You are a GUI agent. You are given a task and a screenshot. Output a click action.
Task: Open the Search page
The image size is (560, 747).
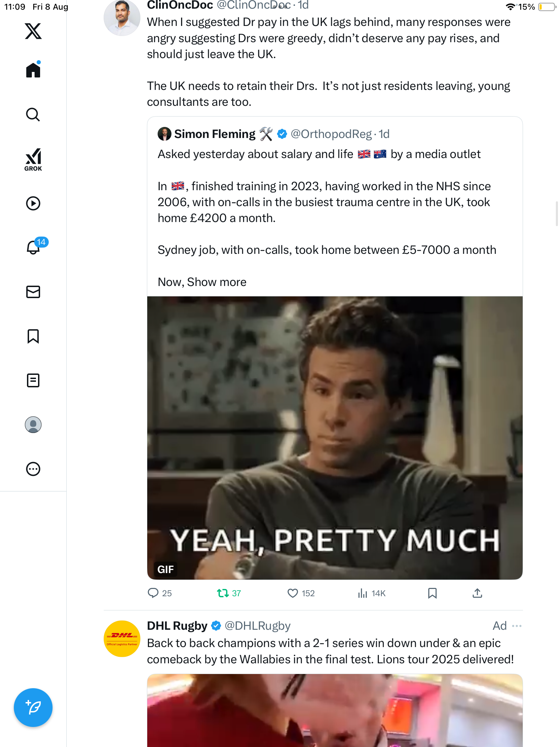coord(33,115)
